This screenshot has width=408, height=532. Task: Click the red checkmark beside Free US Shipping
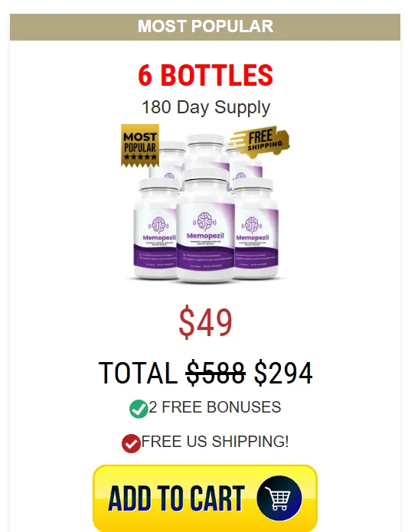coord(131,443)
